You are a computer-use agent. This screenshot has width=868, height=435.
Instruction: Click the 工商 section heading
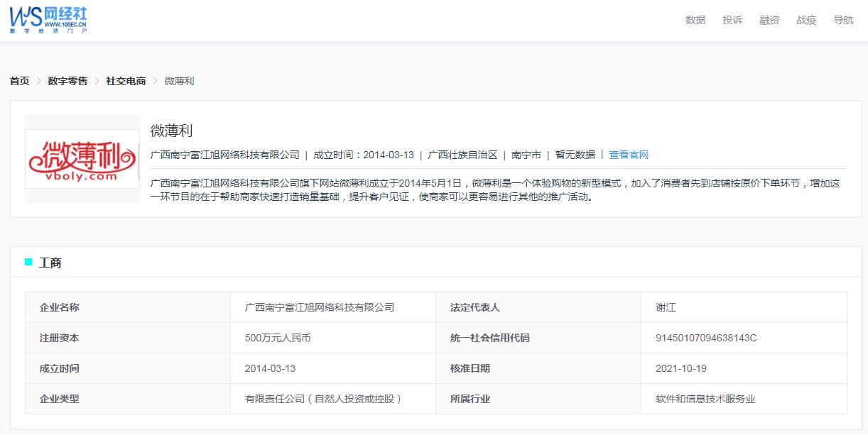50,263
